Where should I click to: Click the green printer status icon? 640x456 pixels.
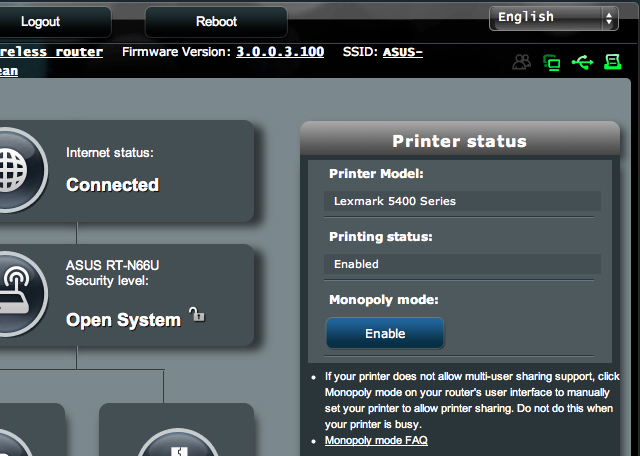click(x=613, y=62)
